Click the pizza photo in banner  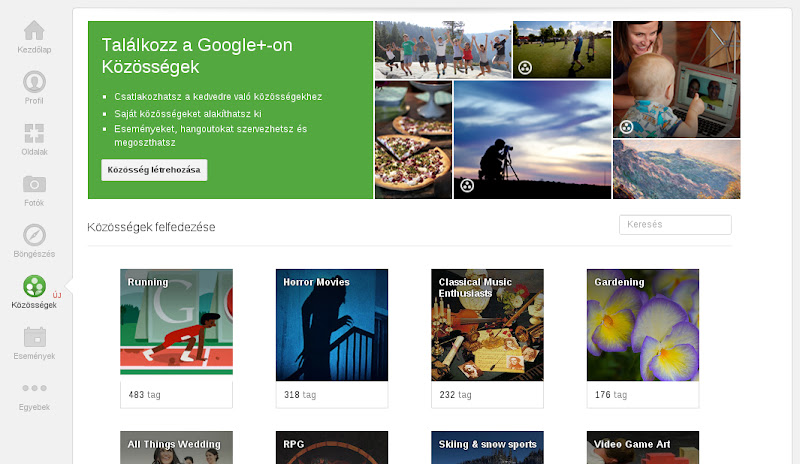pos(413,139)
